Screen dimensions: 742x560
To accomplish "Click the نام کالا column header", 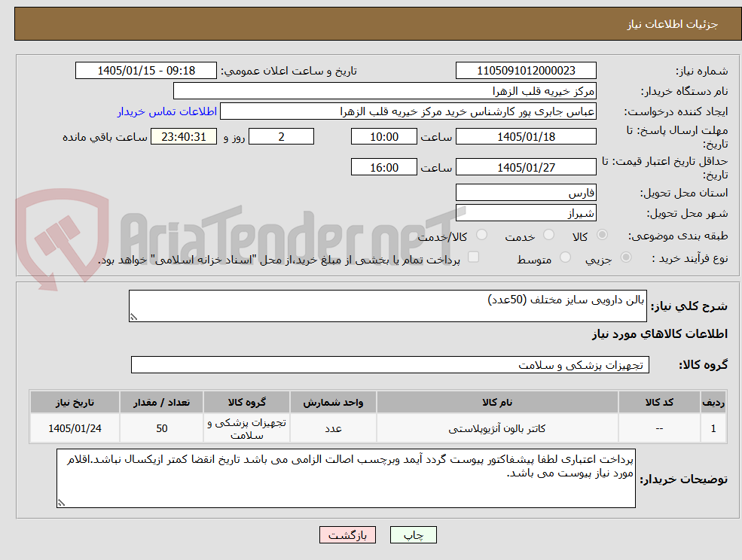I will coord(497,402).
